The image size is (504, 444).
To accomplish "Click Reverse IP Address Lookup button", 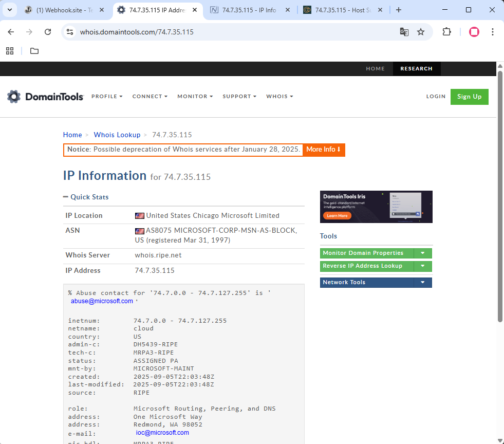I will [x=367, y=266].
